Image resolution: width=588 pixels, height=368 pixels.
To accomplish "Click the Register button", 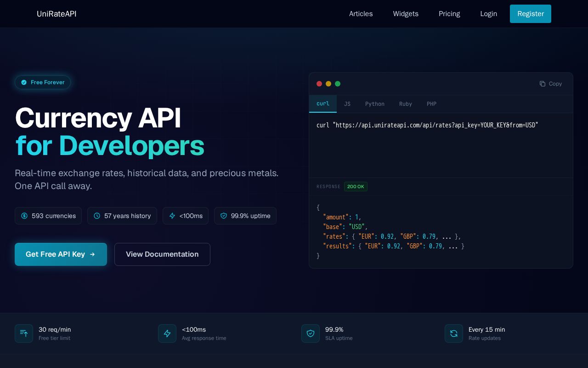I will (531, 14).
